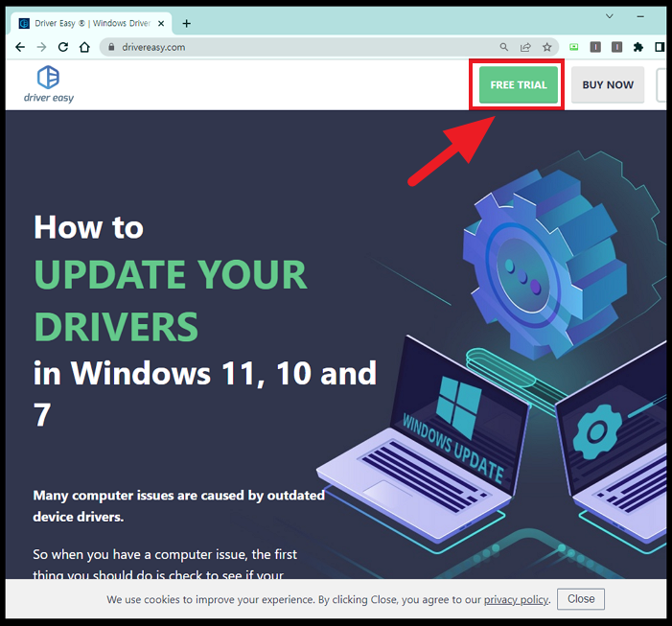Click the browser forward arrow
Screen dimensions: 672x626
(x=41, y=47)
